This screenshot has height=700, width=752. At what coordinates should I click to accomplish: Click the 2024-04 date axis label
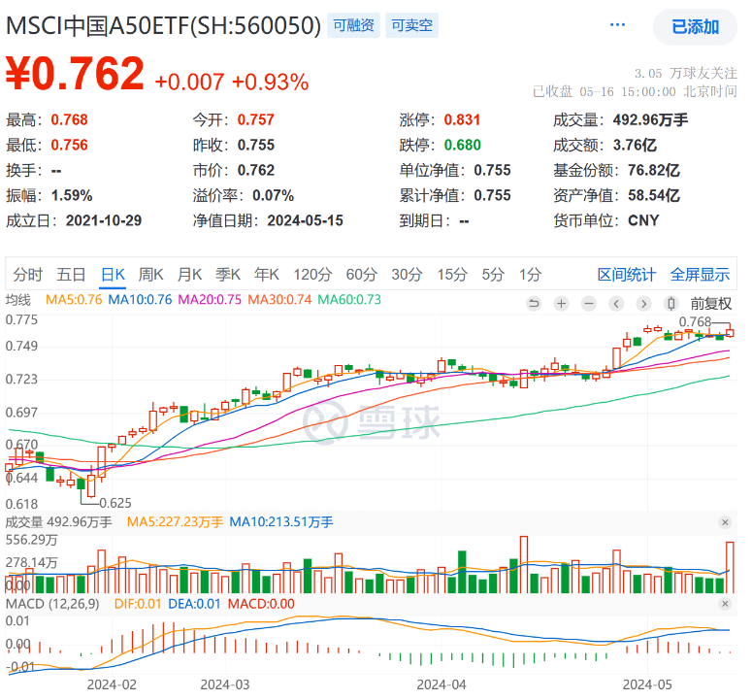point(441,684)
